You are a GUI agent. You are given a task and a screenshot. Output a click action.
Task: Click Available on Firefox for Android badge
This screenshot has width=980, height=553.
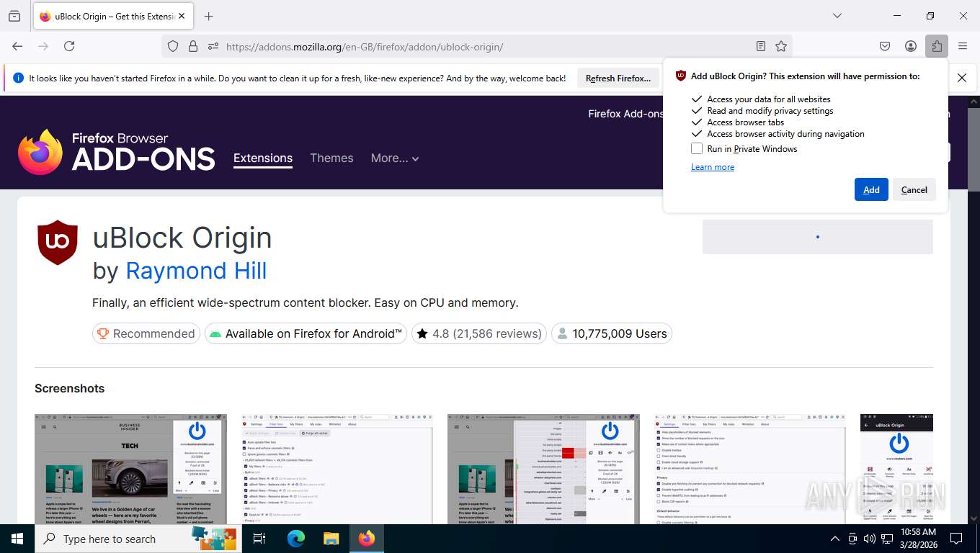pyautogui.click(x=306, y=333)
